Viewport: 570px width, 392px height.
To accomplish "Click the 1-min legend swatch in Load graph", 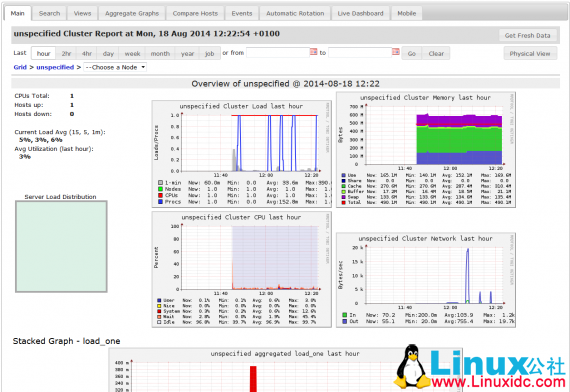I will pyautogui.click(x=160, y=183).
